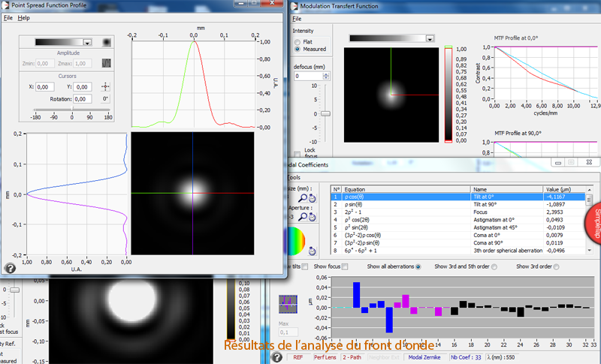
Task: Click the 2 - Path status indicator
Action: pyautogui.click(x=352, y=357)
